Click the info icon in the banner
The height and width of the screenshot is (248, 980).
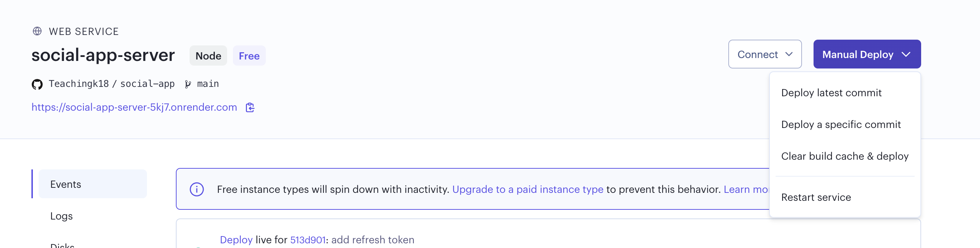click(x=197, y=189)
